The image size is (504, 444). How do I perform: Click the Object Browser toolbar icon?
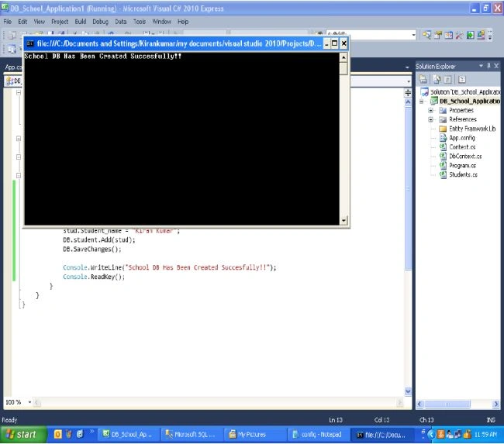click(x=449, y=35)
